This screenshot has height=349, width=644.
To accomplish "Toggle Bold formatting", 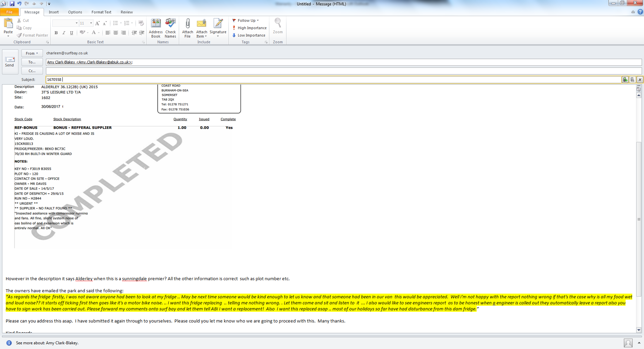I will 56,33.
